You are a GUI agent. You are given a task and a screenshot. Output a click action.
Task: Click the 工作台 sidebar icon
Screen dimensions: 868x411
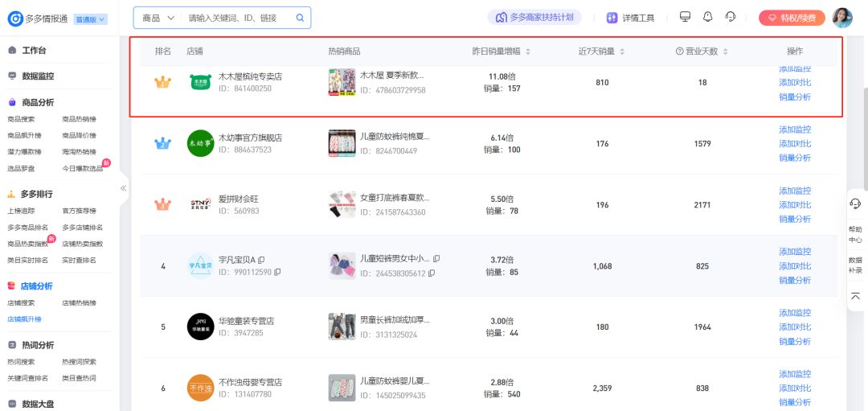point(12,51)
